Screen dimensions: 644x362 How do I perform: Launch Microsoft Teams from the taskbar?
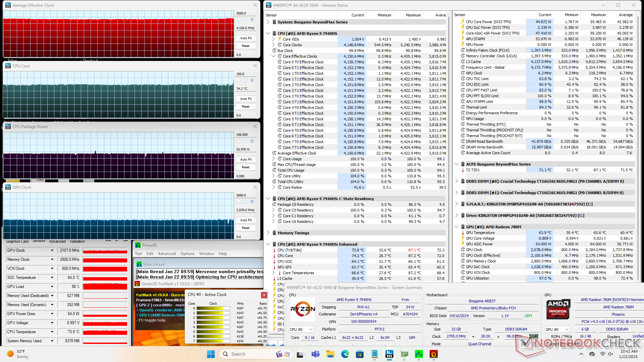(x=315, y=354)
